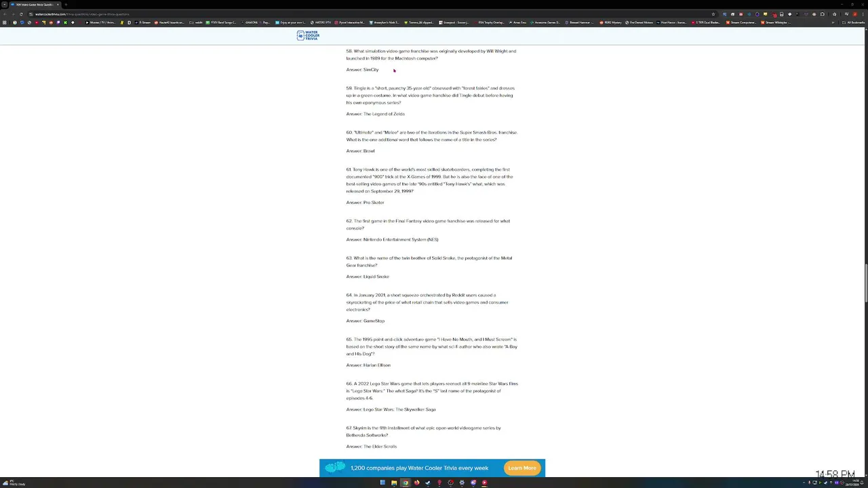Reload the page with the refresh icon
Screen dimensions: 868x488
[x=21, y=14]
